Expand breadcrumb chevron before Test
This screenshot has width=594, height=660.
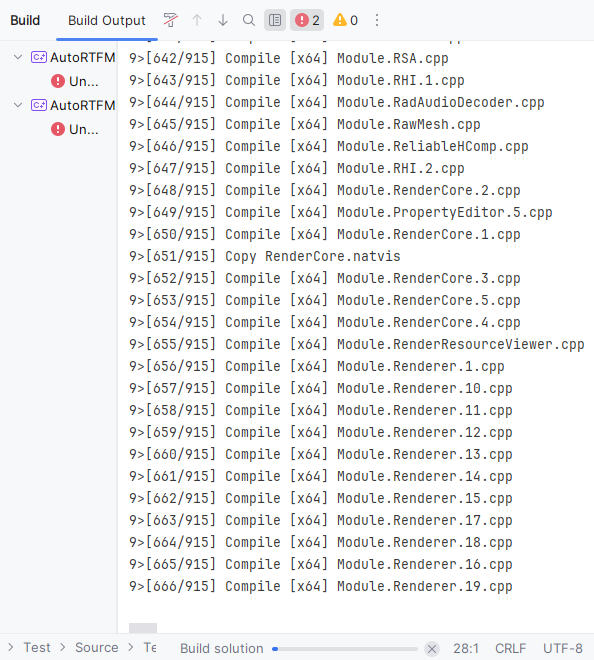click(x=11, y=647)
